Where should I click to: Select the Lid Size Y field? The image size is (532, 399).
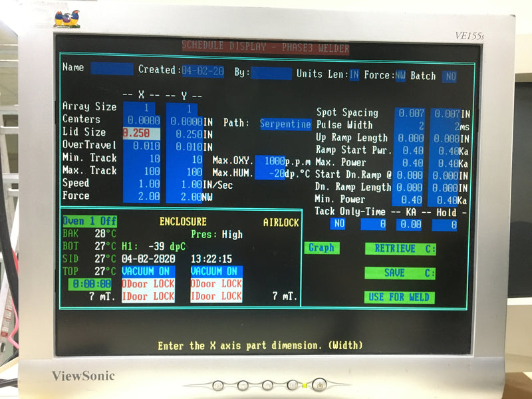click(185, 134)
